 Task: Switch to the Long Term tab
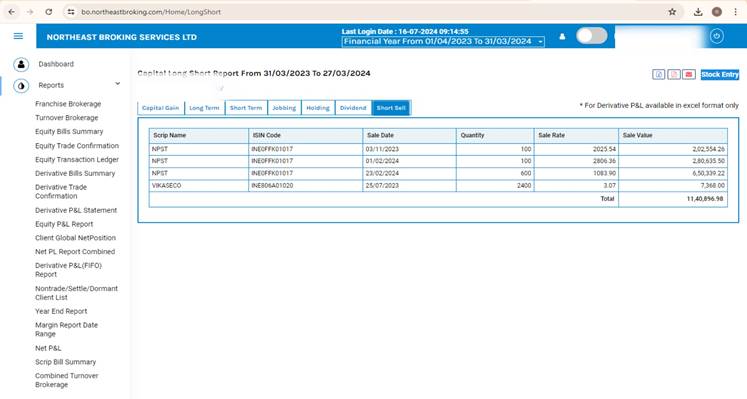(x=204, y=108)
